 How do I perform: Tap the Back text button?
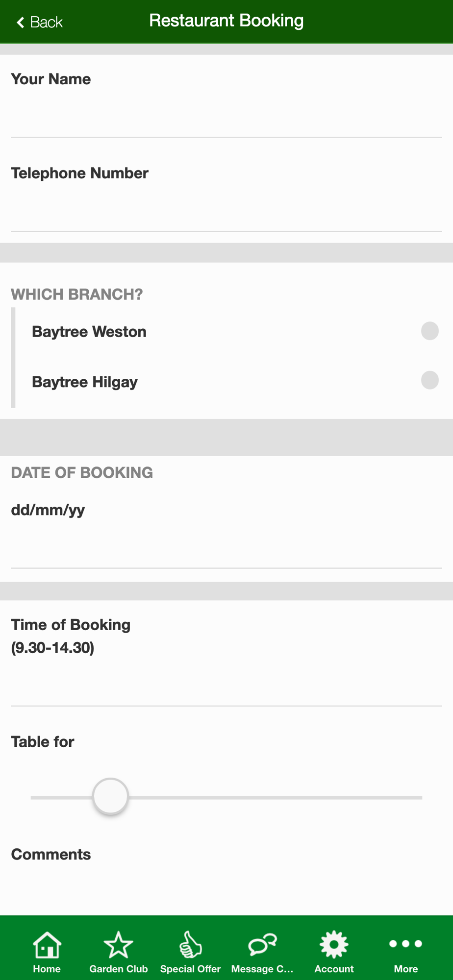pyautogui.click(x=47, y=23)
